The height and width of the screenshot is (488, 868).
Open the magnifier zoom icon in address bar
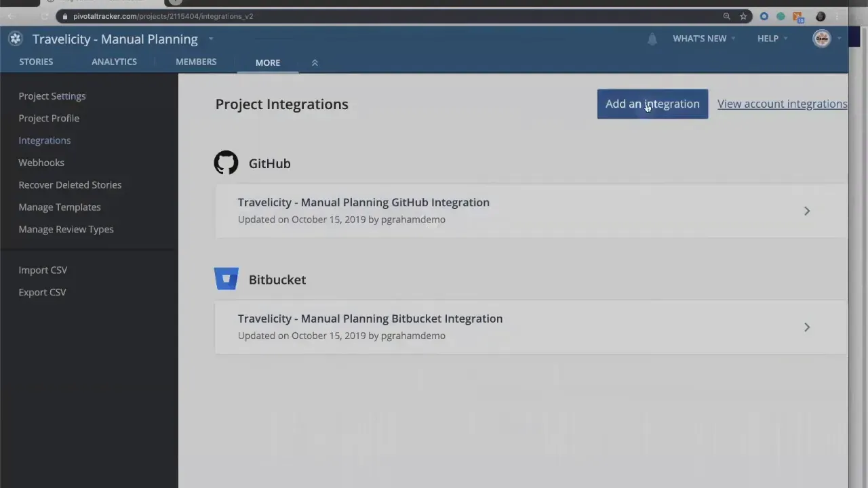tap(726, 16)
